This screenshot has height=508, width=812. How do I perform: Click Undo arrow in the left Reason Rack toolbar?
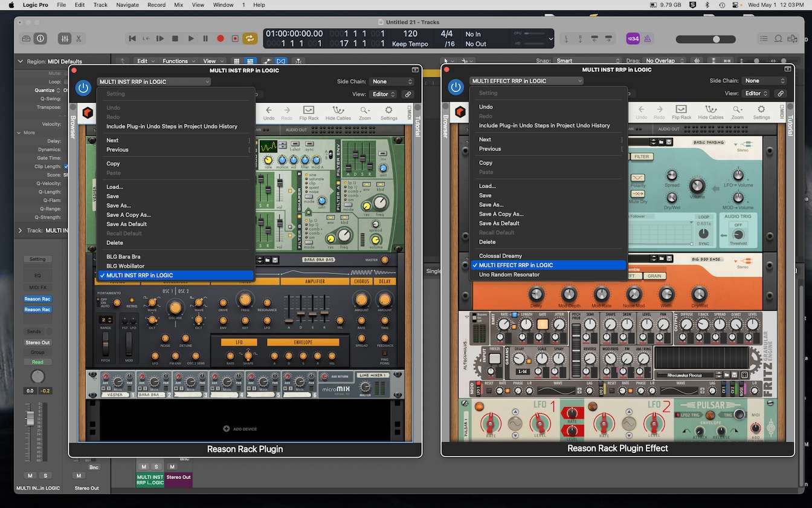click(269, 113)
